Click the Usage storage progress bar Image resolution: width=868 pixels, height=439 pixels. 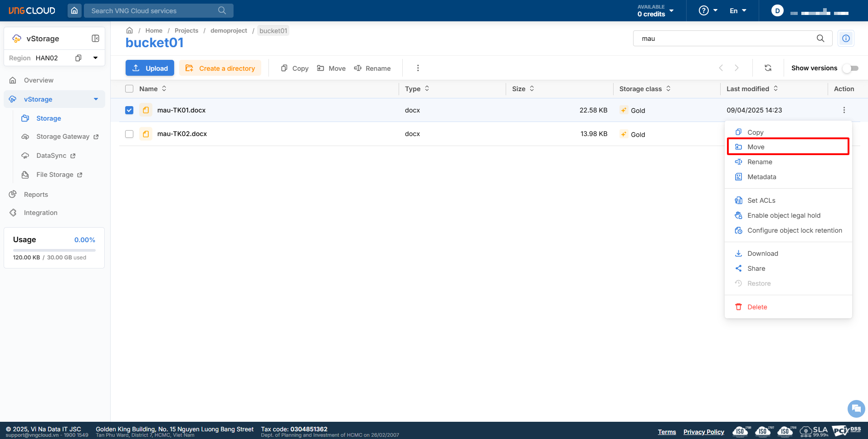pos(54,250)
